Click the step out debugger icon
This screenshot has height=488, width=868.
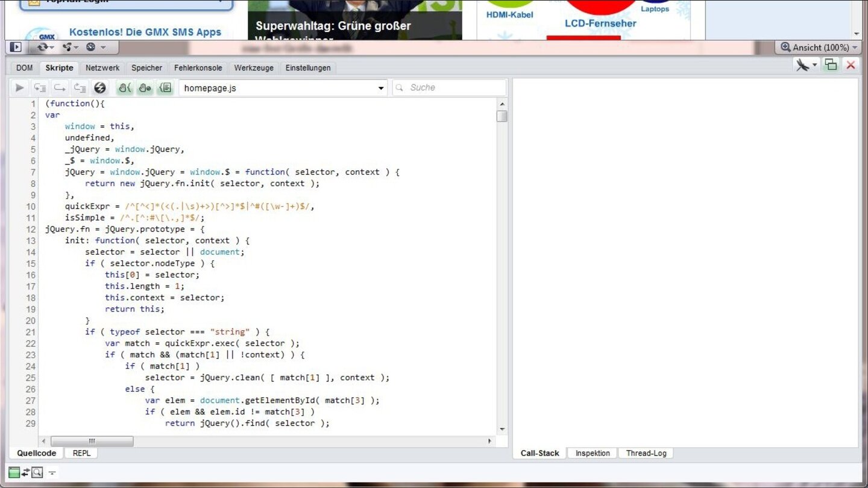(80, 88)
